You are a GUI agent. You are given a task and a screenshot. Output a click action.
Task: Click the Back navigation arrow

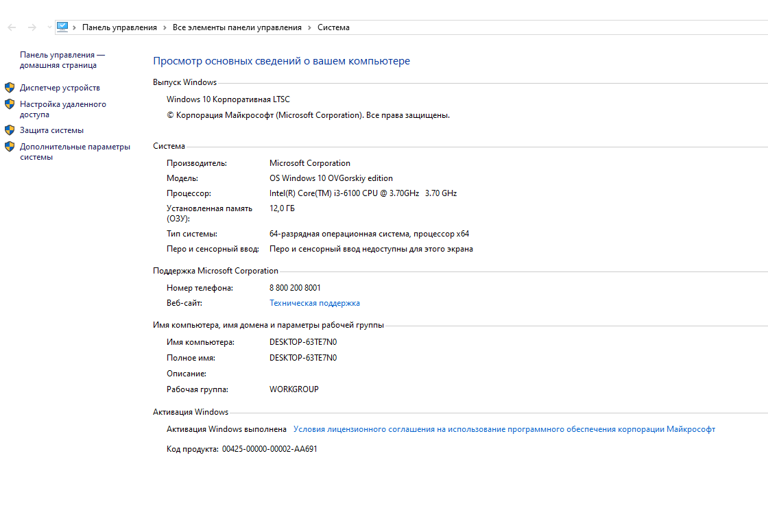point(12,27)
